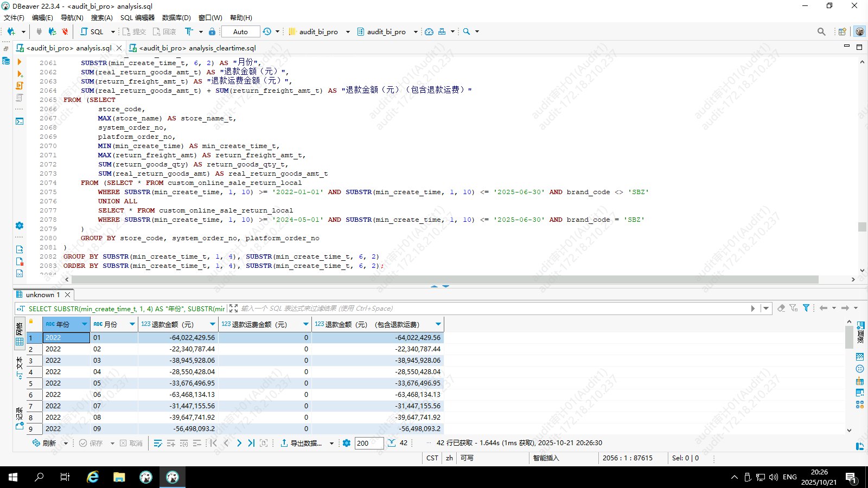Screen dimensions: 868x488
Task: Open the SQL 编辑器 menu
Action: coord(137,17)
